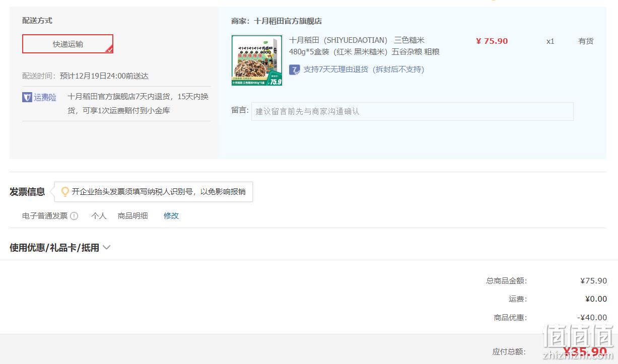Click the 运费险 shield icon
Image resolution: width=618 pixels, height=364 pixels.
click(27, 97)
